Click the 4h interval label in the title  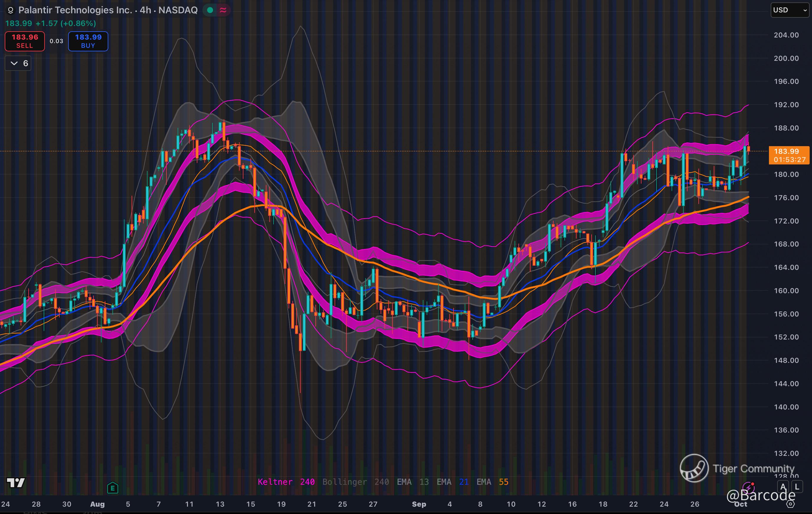click(145, 10)
